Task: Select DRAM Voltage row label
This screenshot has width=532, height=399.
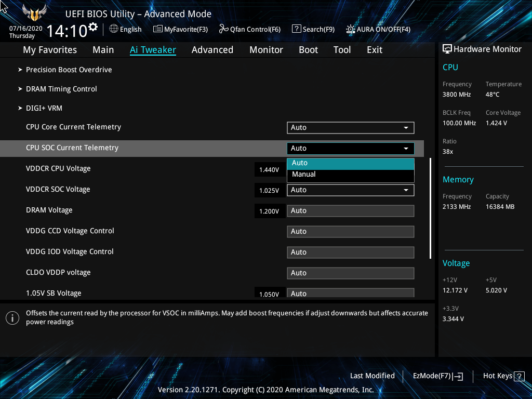Action: click(49, 210)
